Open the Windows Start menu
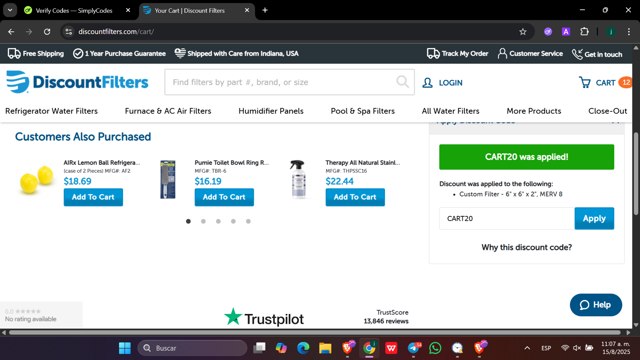Image resolution: width=640 pixels, height=360 pixels. point(124,348)
